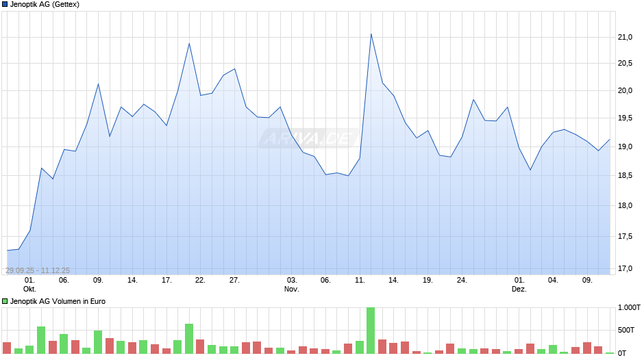Image resolution: width=644 pixels, height=360 pixels.
Task: Click the date range '29.09.25 - 11.12.25'
Action: 38,270
